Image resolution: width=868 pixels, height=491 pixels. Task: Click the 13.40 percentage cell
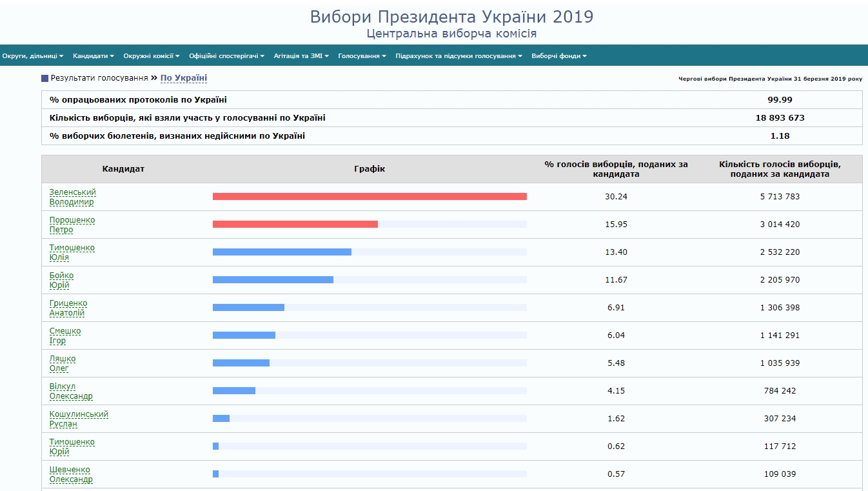click(x=616, y=252)
